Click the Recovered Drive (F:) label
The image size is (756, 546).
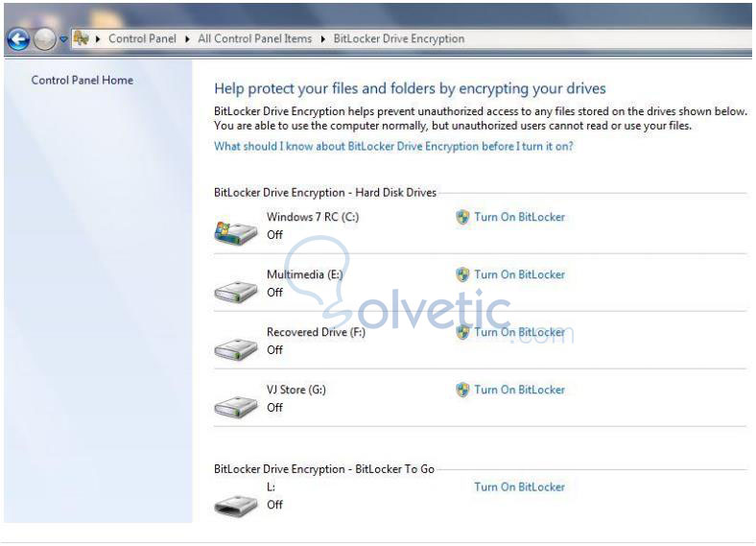(317, 332)
